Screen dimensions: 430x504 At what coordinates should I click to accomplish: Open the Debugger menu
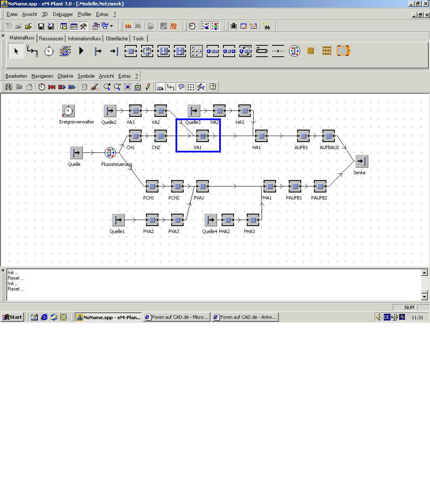[63, 14]
